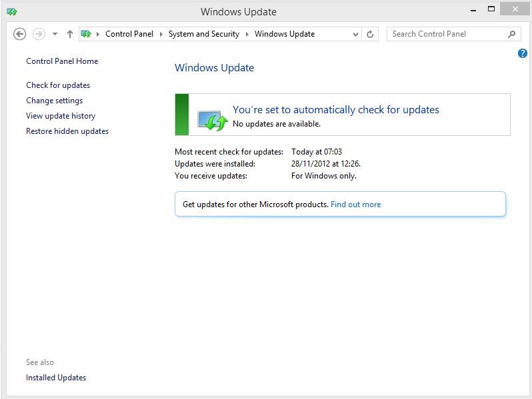Click Check for updates
Viewport: 532px width, 399px height.
coord(58,85)
